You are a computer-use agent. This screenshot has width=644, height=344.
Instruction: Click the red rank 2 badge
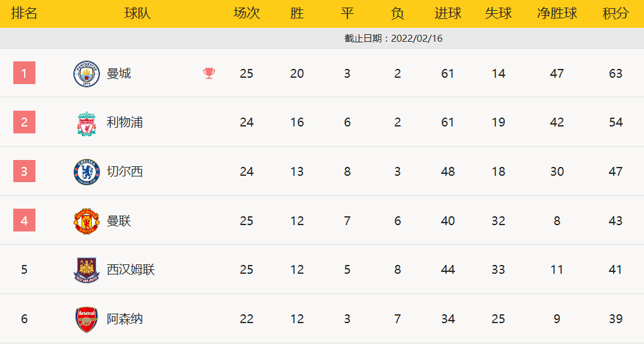pyautogui.click(x=24, y=122)
